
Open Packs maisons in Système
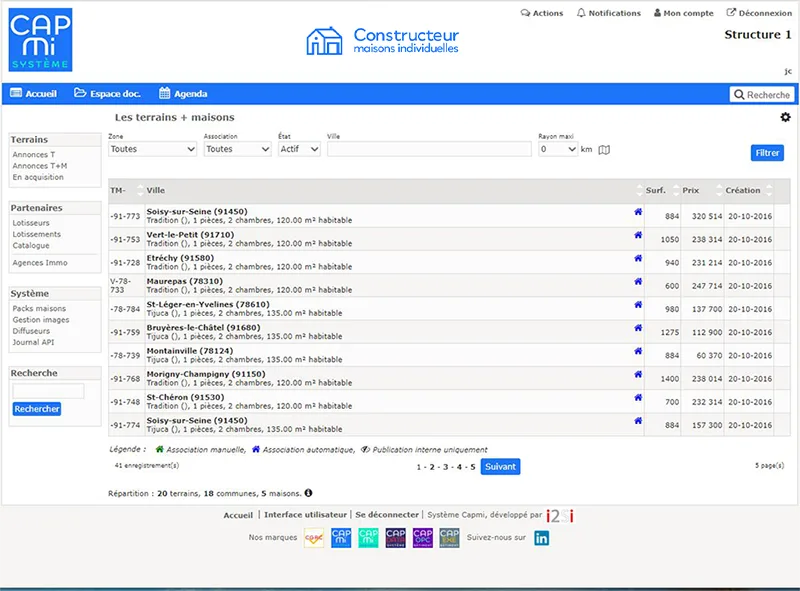[x=39, y=309]
